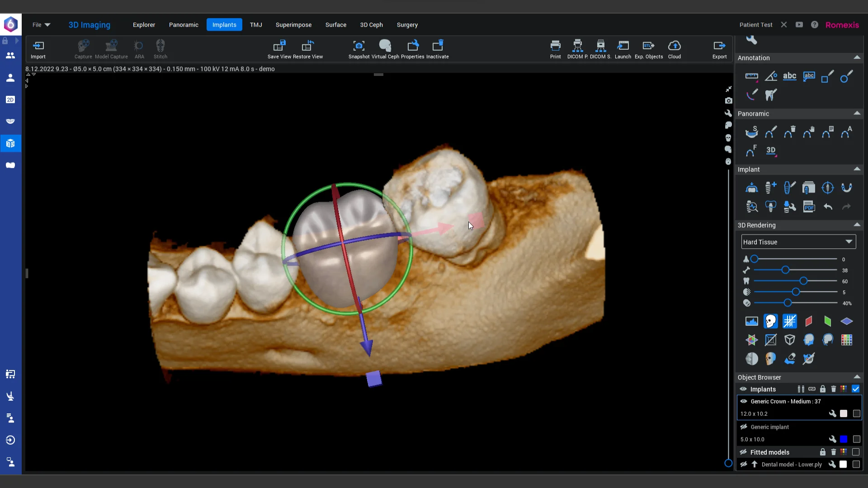Uncheck the Implants group checkbox

click(855, 389)
